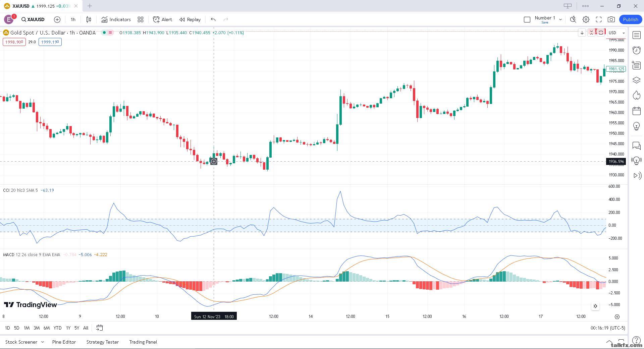Image resolution: width=644 pixels, height=349 pixels.
Task: Open the Strategy Tester tab
Action: [x=103, y=342]
